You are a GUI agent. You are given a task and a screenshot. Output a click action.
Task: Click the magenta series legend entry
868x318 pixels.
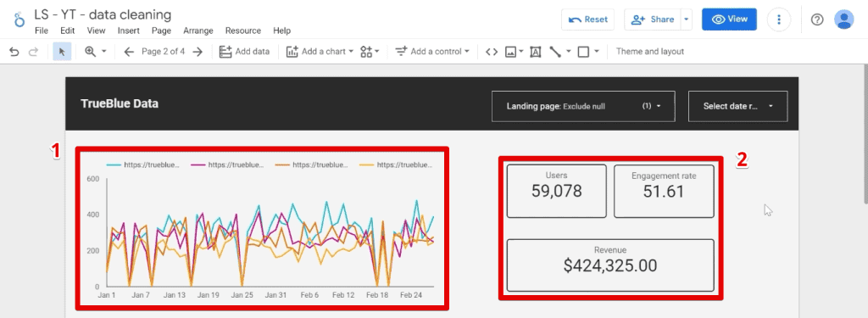(227, 165)
